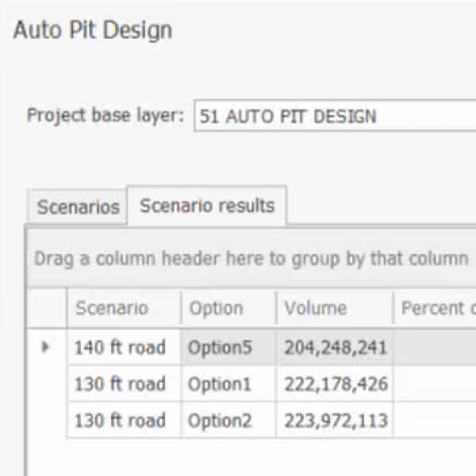Sort by the Scenario column header
This screenshot has height=476, width=476.
point(124,308)
